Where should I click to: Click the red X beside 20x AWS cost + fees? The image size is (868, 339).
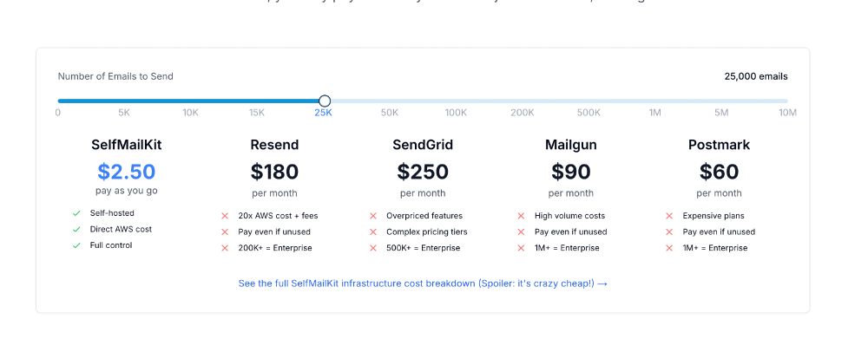pos(225,216)
